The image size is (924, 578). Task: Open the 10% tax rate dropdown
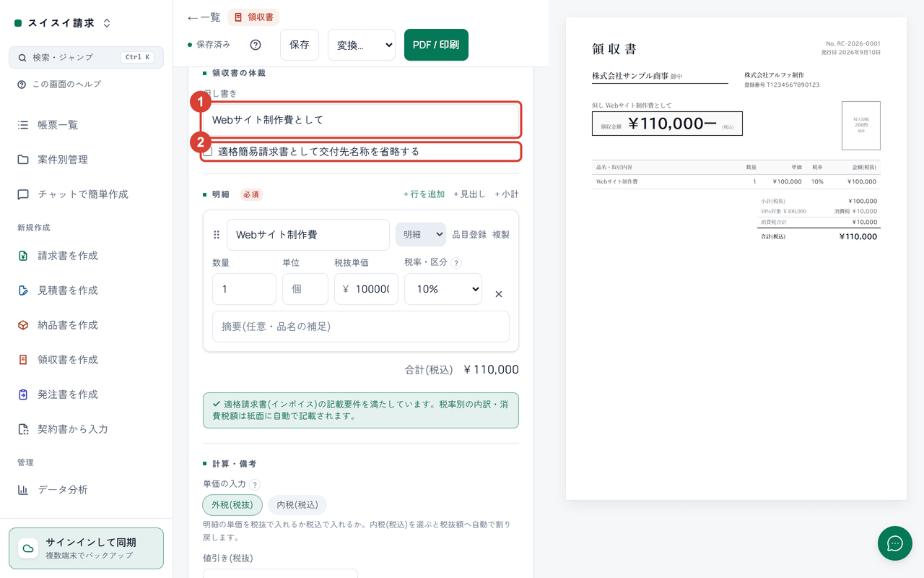pos(443,289)
